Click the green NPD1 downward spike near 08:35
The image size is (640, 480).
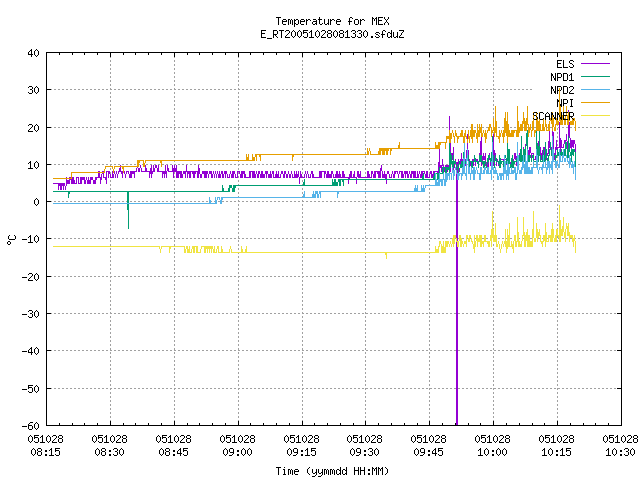coord(128,210)
